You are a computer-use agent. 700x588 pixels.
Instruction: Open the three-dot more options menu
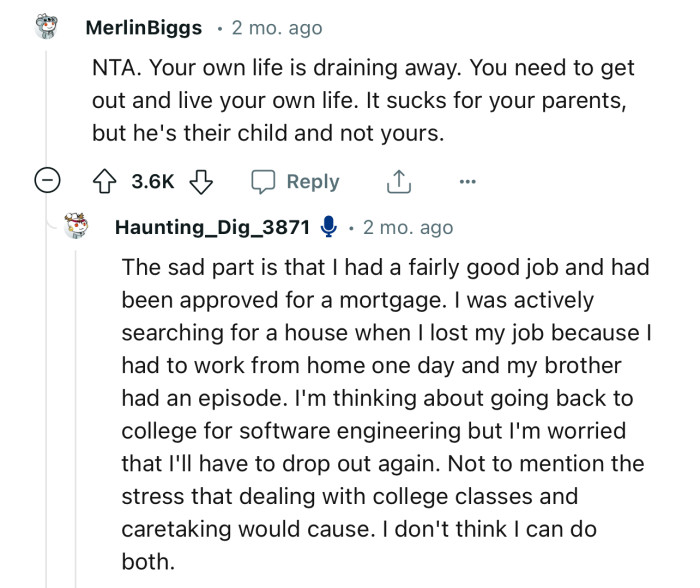467,181
